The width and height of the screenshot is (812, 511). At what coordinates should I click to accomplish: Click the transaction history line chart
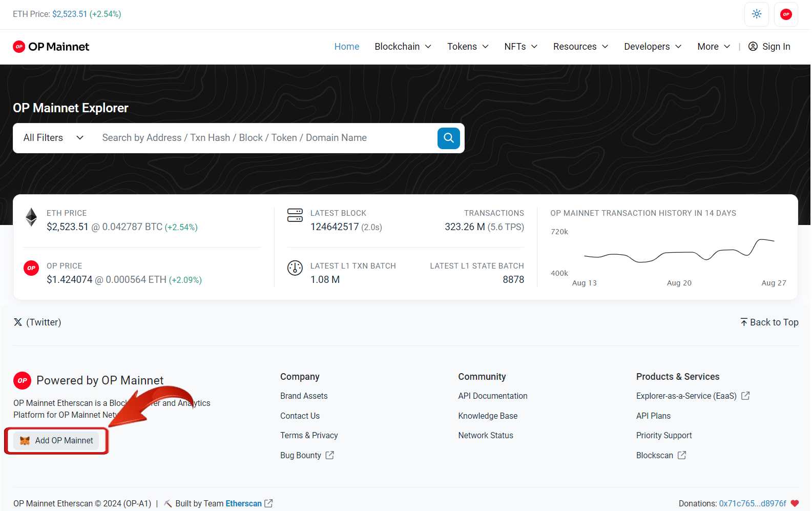[679, 250]
